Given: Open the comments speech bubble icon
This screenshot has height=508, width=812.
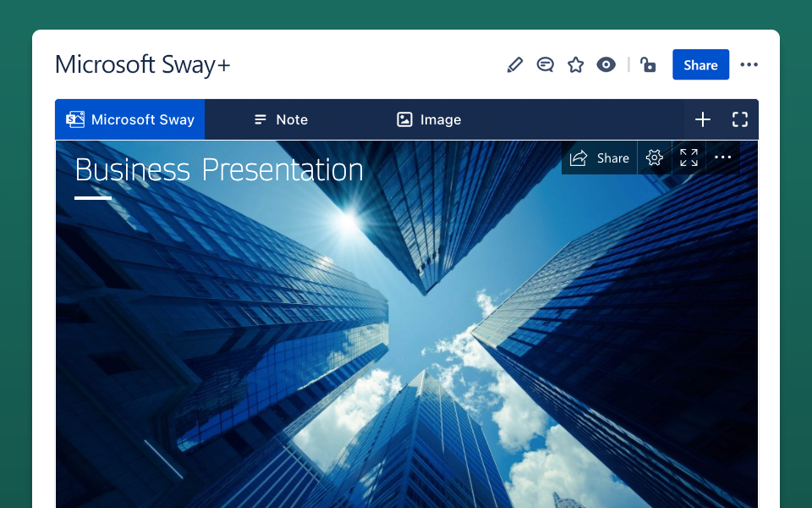Looking at the screenshot, I should 545,65.
